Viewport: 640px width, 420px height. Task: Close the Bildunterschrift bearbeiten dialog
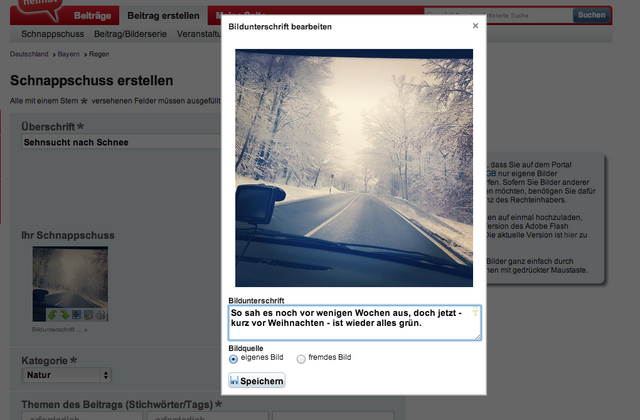click(x=475, y=26)
